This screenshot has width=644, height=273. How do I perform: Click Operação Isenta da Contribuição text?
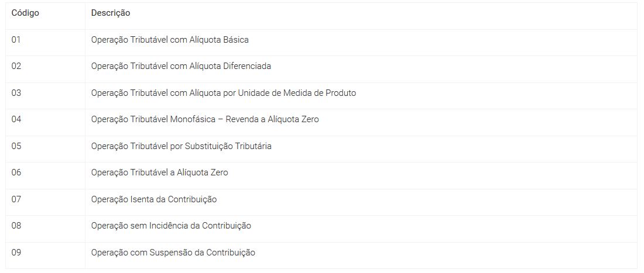154,199
